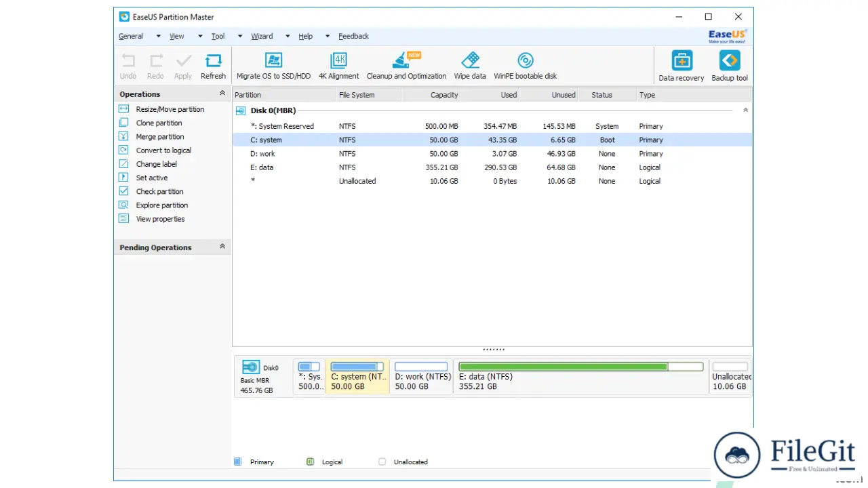This screenshot has width=868, height=488.
Task: Select the Unallocated 10.06 GB row
Action: tap(492, 181)
